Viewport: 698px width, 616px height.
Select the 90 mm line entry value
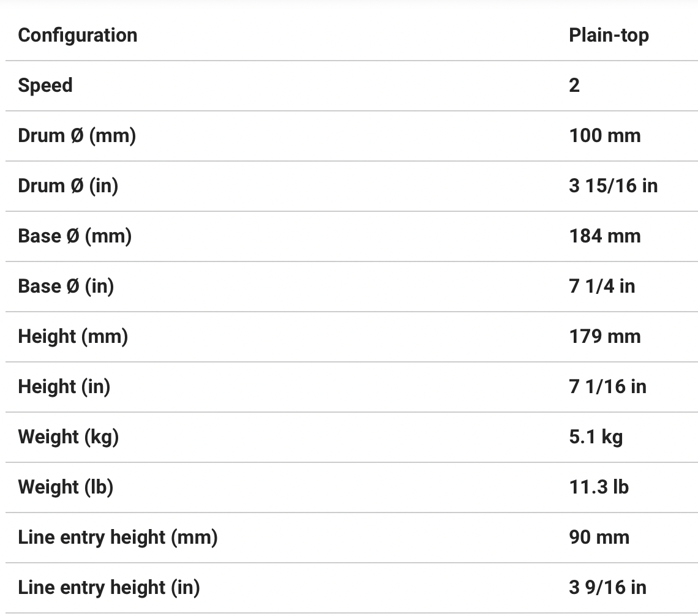(x=599, y=538)
